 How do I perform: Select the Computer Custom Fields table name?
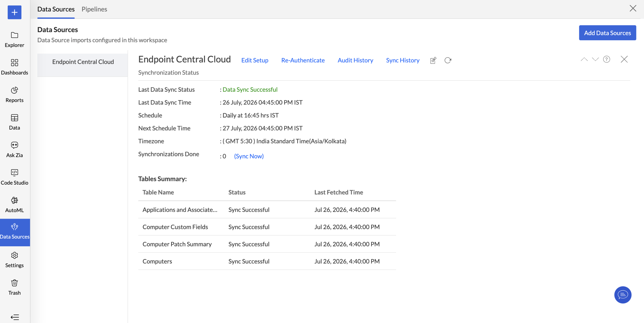[x=175, y=227]
